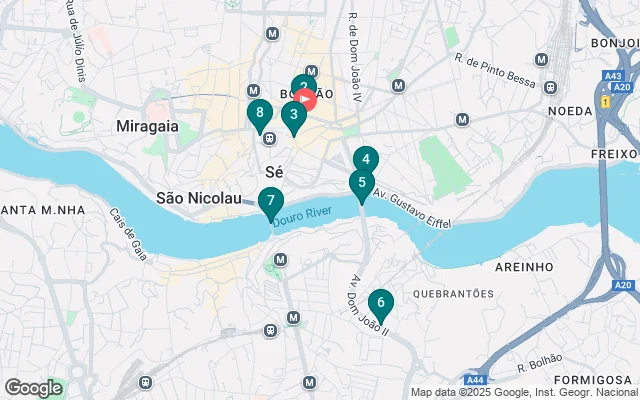
Task: Select map pin number 7 on the riverbank
Action: tap(271, 202)
